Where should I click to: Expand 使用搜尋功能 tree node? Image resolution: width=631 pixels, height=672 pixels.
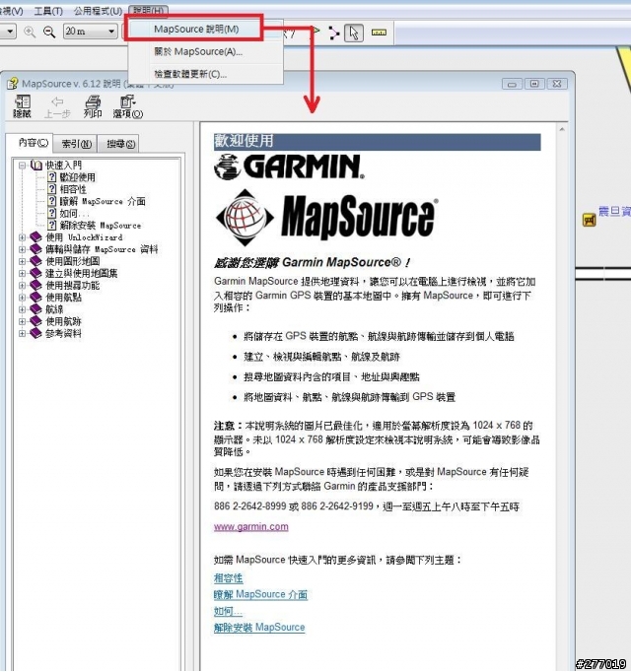(22, 285)
